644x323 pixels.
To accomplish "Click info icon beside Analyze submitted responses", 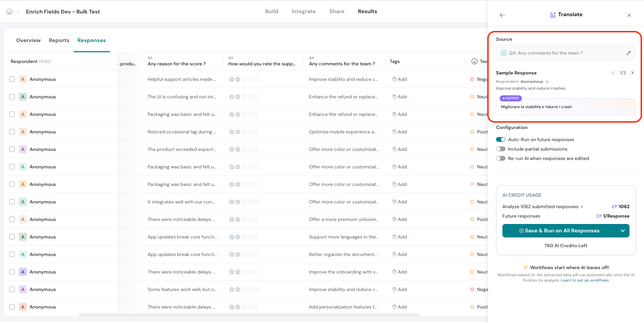I will coord(582,206).
